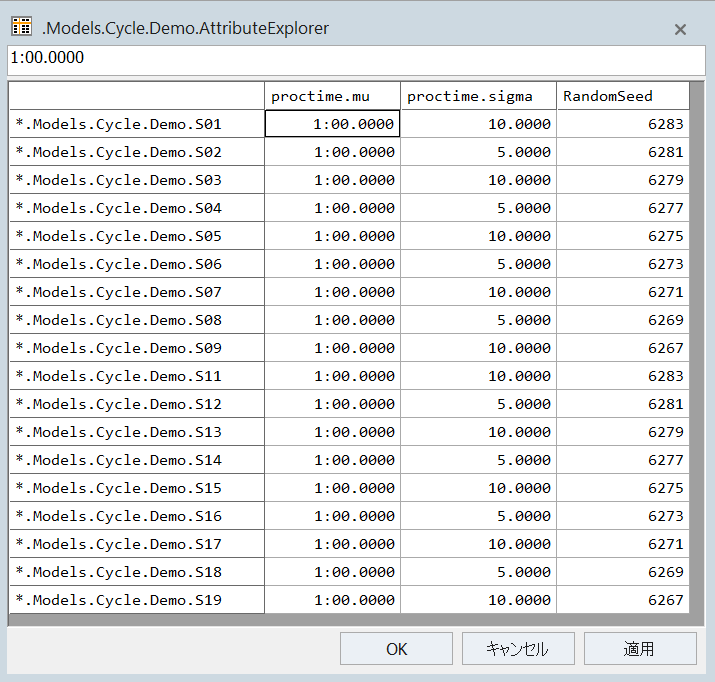The image size is (715, 682).
Task: Click proctime.mu cell of S01 row
Action: click(x=332, y=124)
